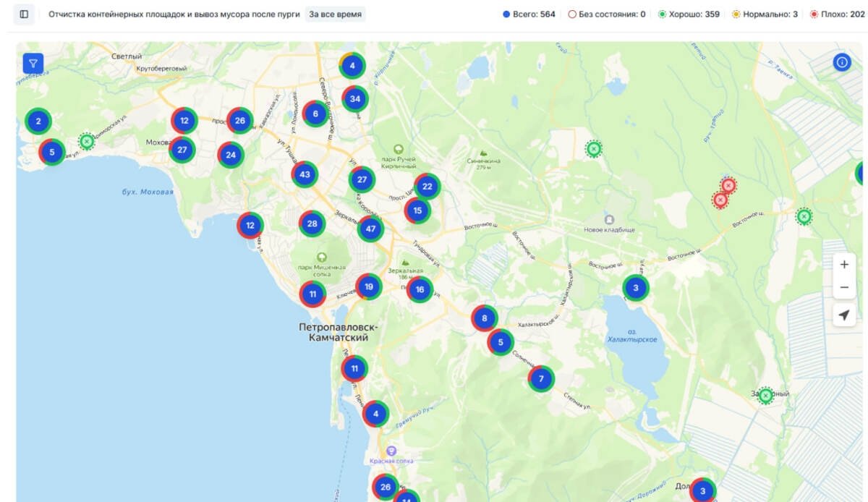Select the green marker near Приморская ул.
The width and height of the screenshot is (868, 502).
click(87, 142)
